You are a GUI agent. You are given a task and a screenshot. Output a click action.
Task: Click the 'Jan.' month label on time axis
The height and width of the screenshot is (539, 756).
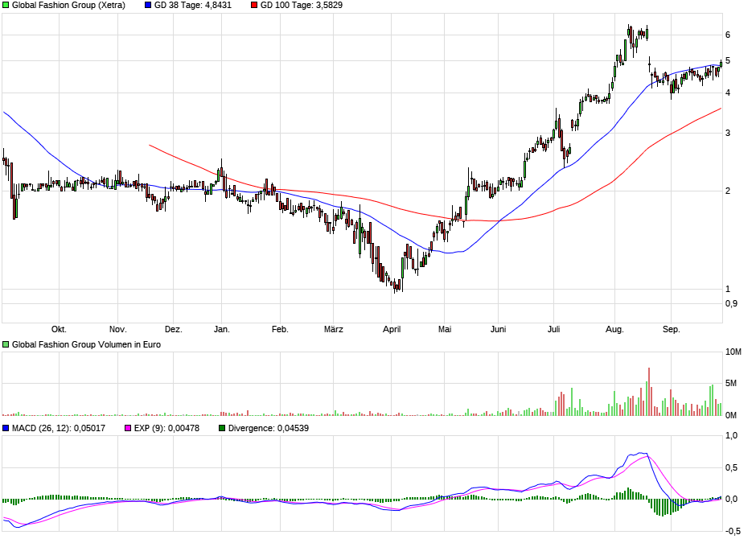coord(222,330)
